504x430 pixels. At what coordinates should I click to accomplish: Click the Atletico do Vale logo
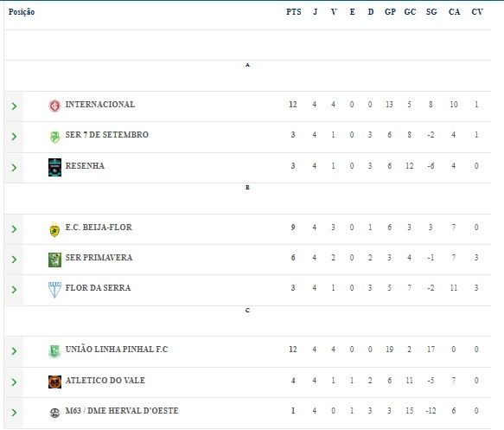click(54, 382)
